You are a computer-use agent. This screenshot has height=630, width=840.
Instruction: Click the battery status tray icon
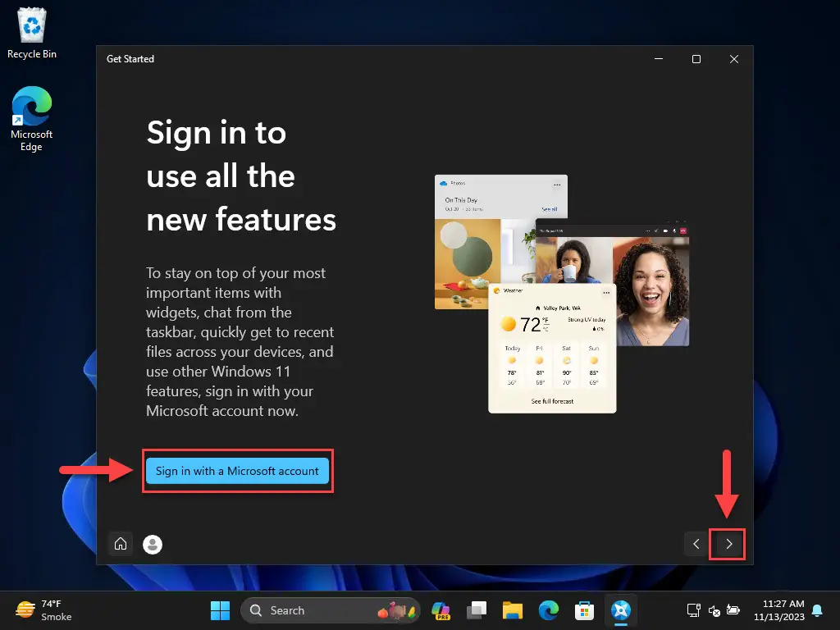tap(733, 610)
